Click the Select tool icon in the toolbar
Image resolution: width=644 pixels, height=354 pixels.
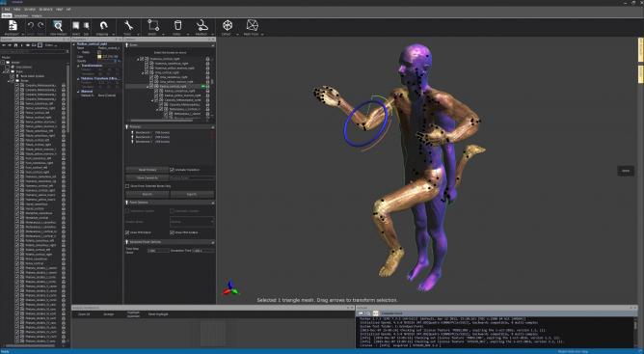[x=76, y=26]
